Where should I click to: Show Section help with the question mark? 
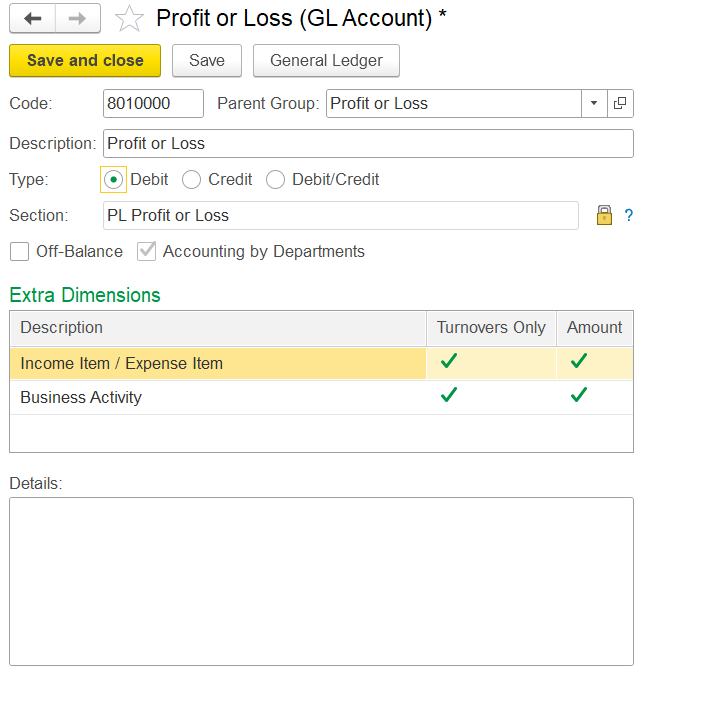click(628, 215)
